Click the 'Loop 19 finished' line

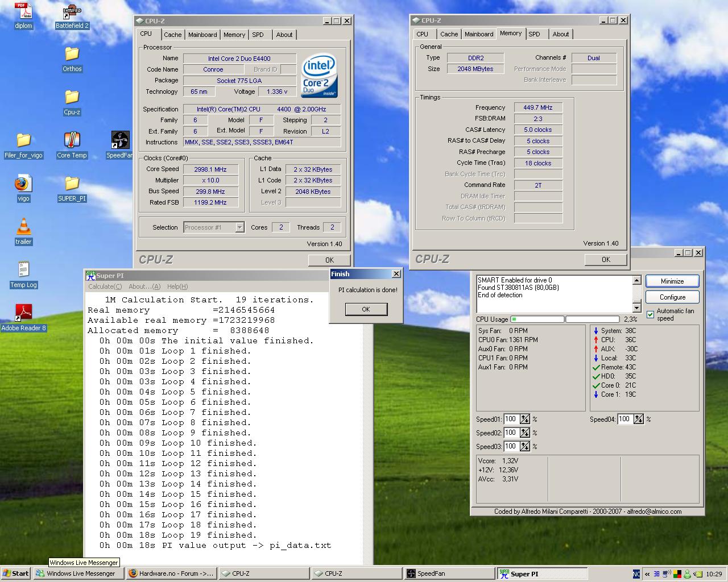[x=177, y=535]
